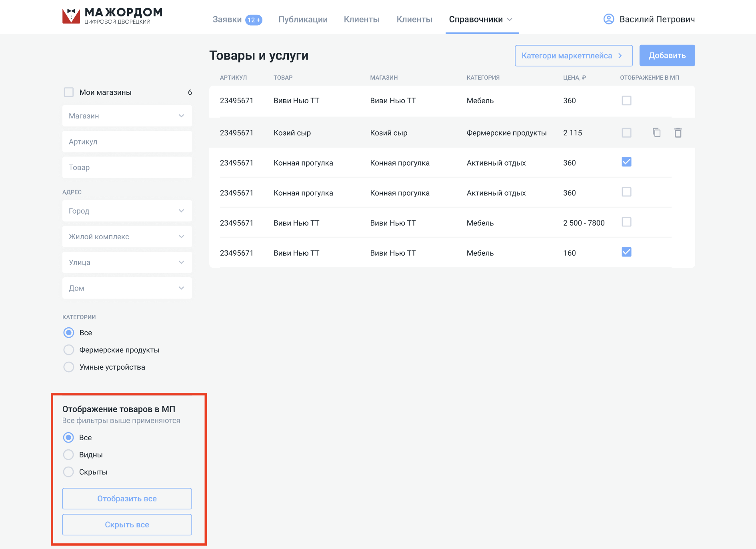Select Скрыты display filter option
756x549 pixels.
tap(69, 472)
